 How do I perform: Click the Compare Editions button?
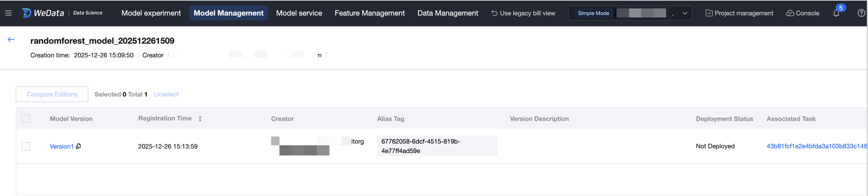click(x=52, y=94)
